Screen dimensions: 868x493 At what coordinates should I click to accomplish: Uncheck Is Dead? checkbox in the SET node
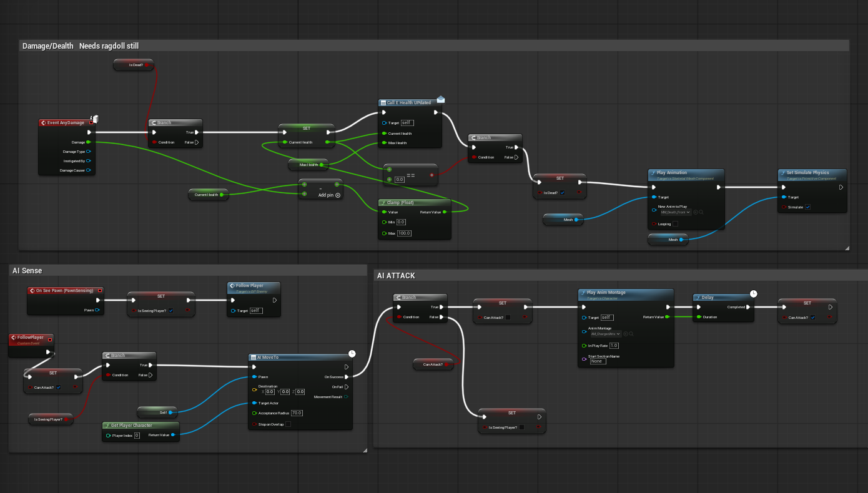563,193
